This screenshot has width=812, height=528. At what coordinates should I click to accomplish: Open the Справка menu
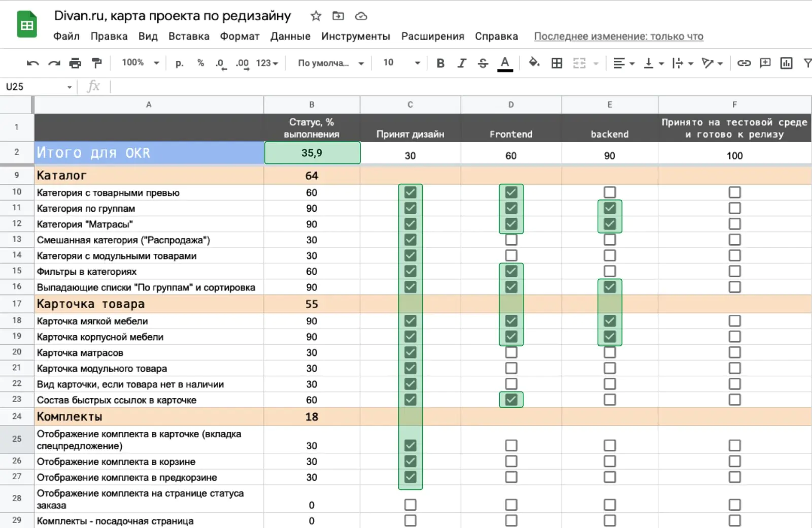pos(496,36)
